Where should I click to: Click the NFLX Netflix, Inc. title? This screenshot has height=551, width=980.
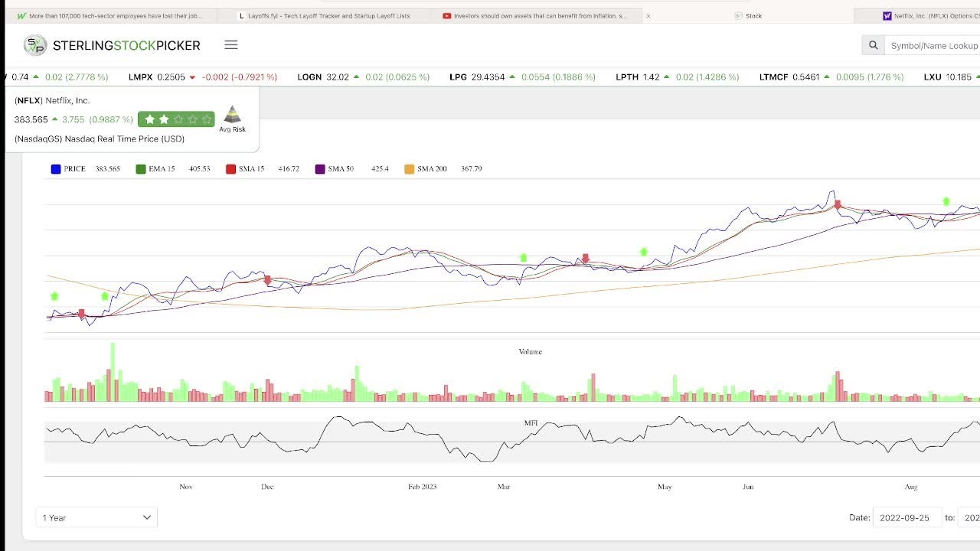click(52, 100)
